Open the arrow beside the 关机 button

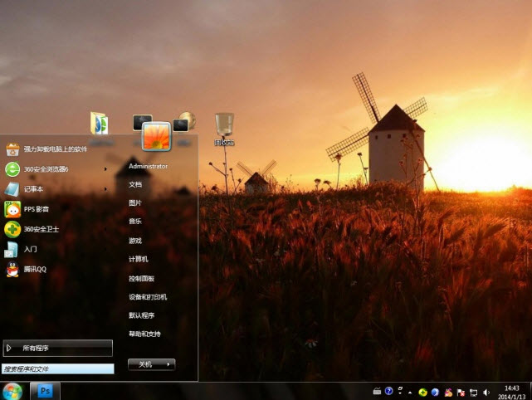click(x=168, y=363)
